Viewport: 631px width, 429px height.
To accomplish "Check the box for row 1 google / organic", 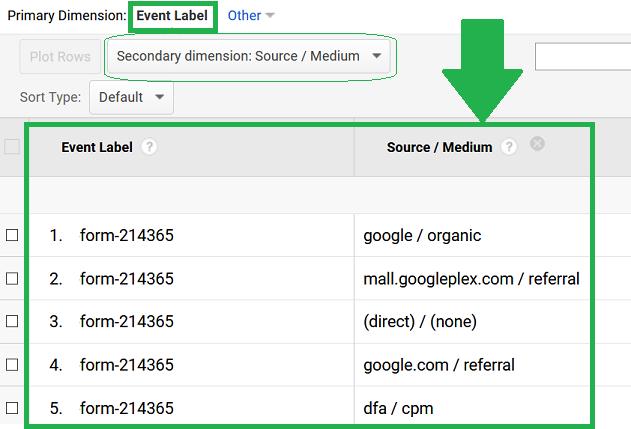I will [12, 235].
